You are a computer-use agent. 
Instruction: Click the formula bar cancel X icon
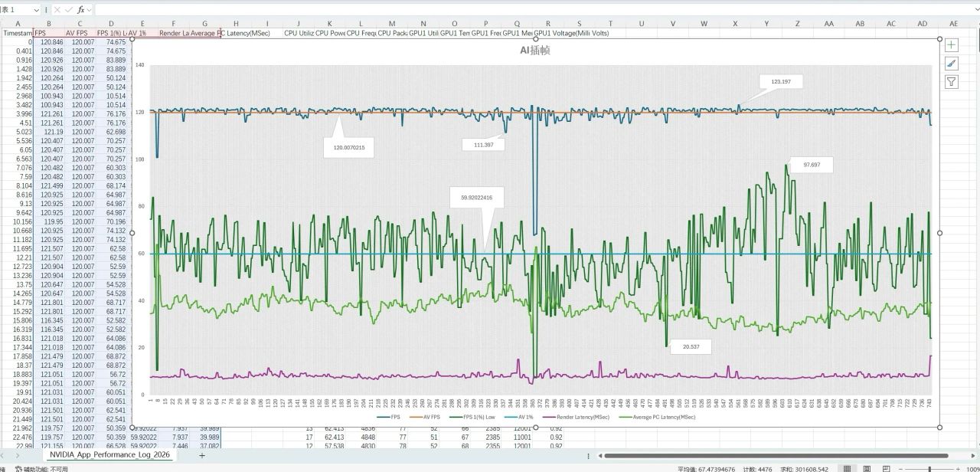point(57,10)
